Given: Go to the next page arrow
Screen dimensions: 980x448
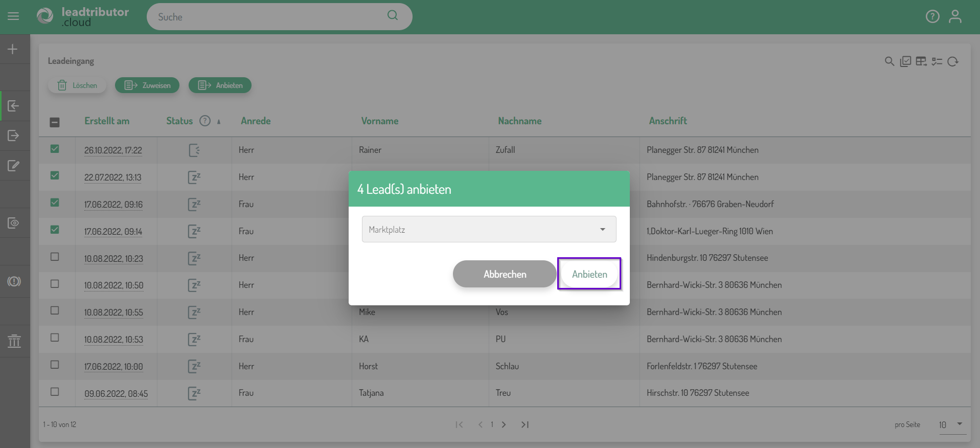Looking at the screenshot, I should coord(504,424).
